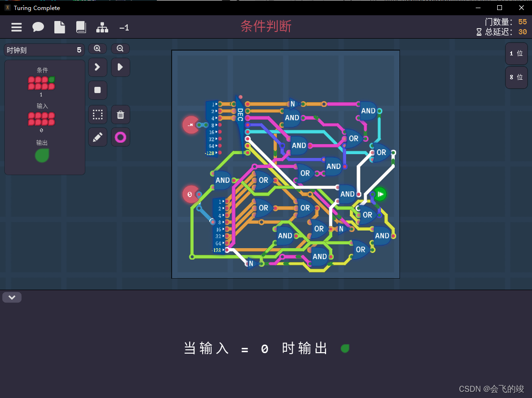The height and width of the screenshot is (398, 532).
Task: Select the pencil edit tool
Action: coord(97,137)
